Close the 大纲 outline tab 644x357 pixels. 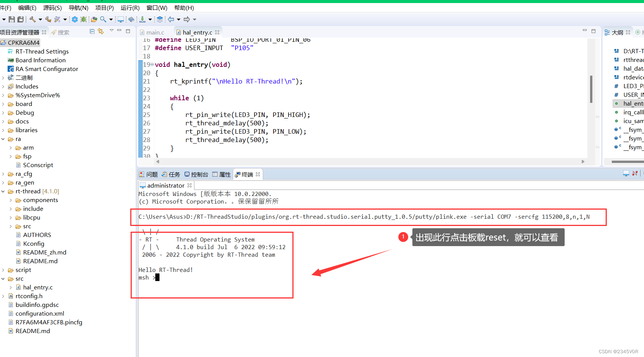(x=628, y=32)
